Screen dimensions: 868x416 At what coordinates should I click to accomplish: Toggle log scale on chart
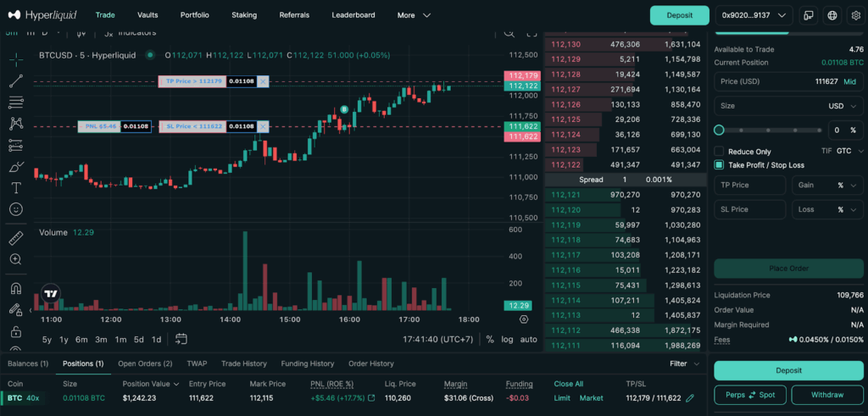pyautogui.click(x=507, y=340)
